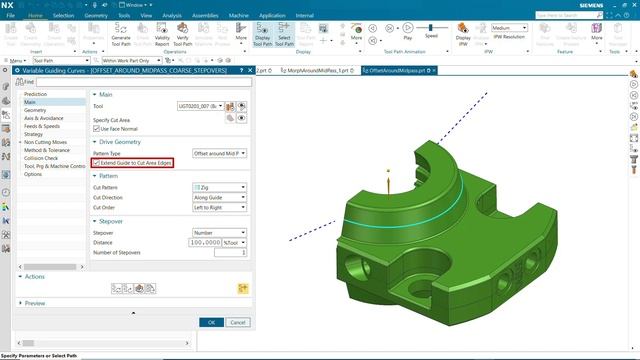Toggle the Use Face Normal checkbox
Image resolution: width=640 pixels, height=360 pixels.
point(96,129)
